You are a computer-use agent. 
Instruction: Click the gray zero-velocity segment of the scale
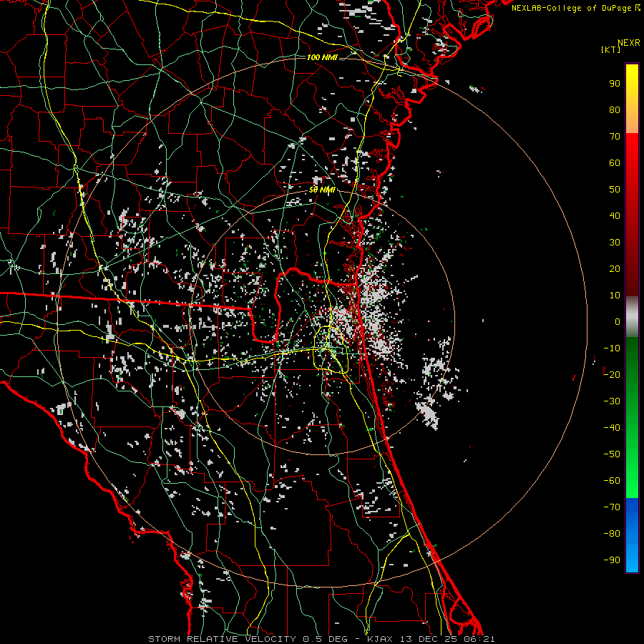(632, 317)
